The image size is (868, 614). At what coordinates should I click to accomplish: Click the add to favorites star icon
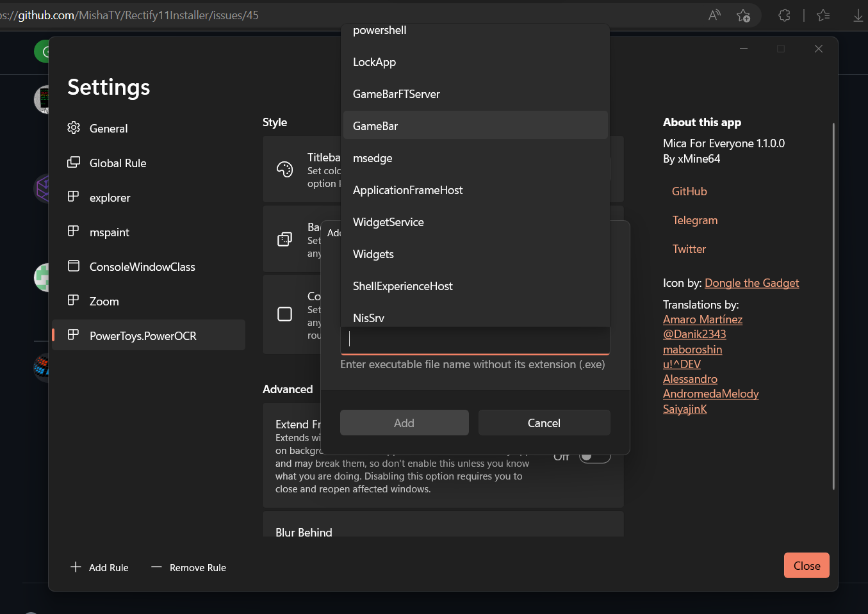[743, 15]
